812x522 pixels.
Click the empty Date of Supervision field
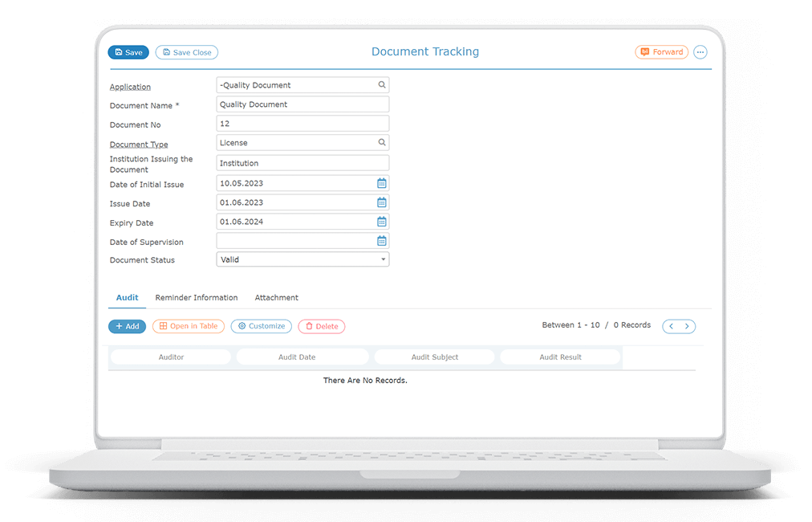pos(302,241)
